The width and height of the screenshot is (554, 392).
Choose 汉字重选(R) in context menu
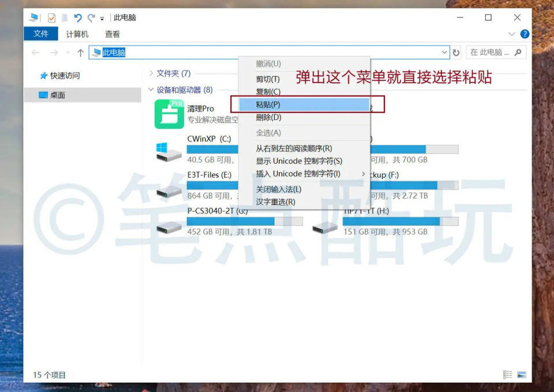[x=305, y=202]
